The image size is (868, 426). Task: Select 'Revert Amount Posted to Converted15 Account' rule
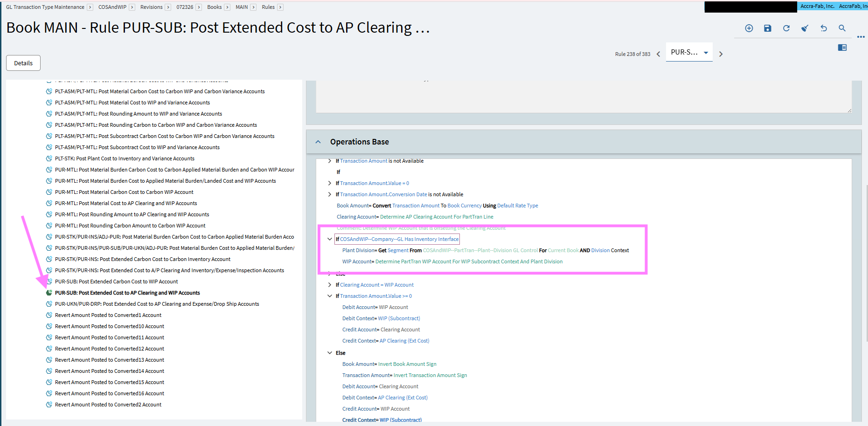(110, 382)
